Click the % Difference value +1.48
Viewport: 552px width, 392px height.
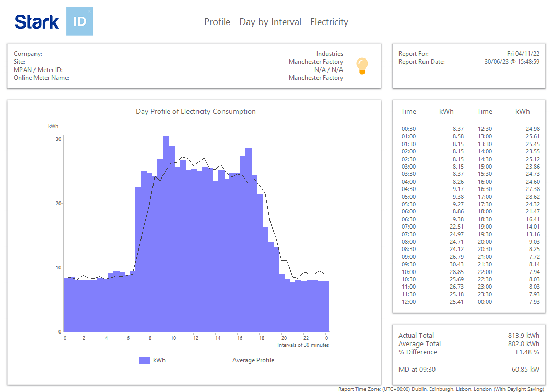pos(525,352)
